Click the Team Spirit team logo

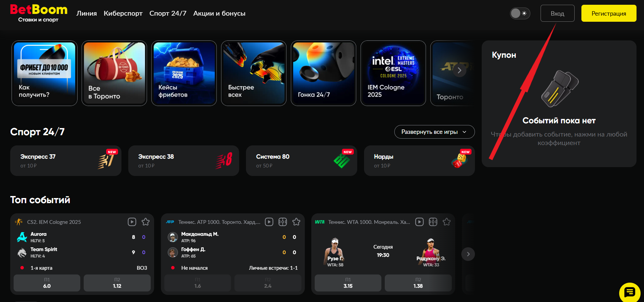(x=22, y=252)
